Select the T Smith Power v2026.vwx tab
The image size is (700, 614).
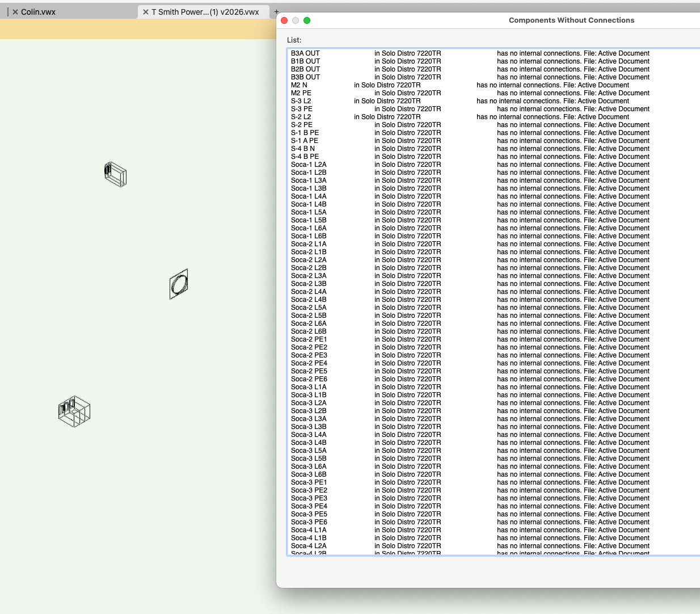pos(205,12)
